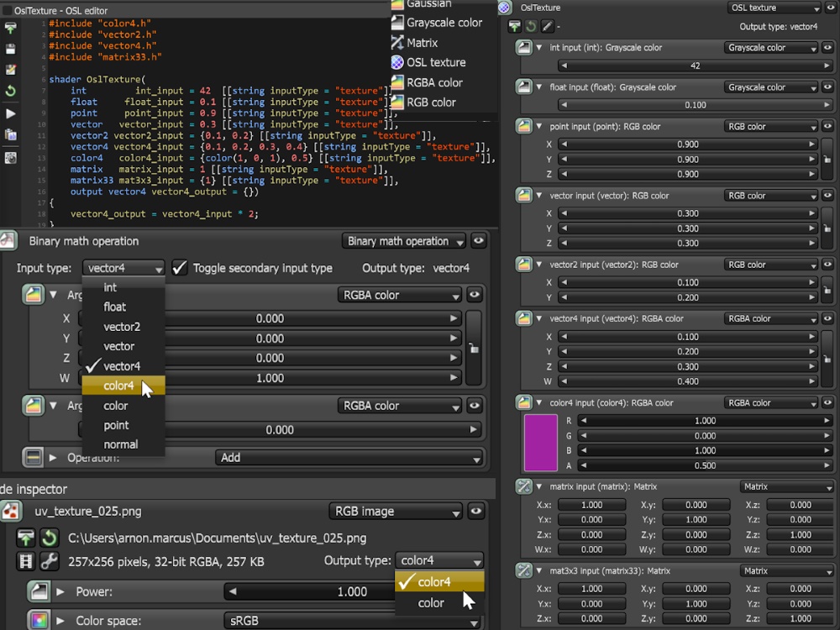Toggle the secondary input type checkbox

click(180, 267)
